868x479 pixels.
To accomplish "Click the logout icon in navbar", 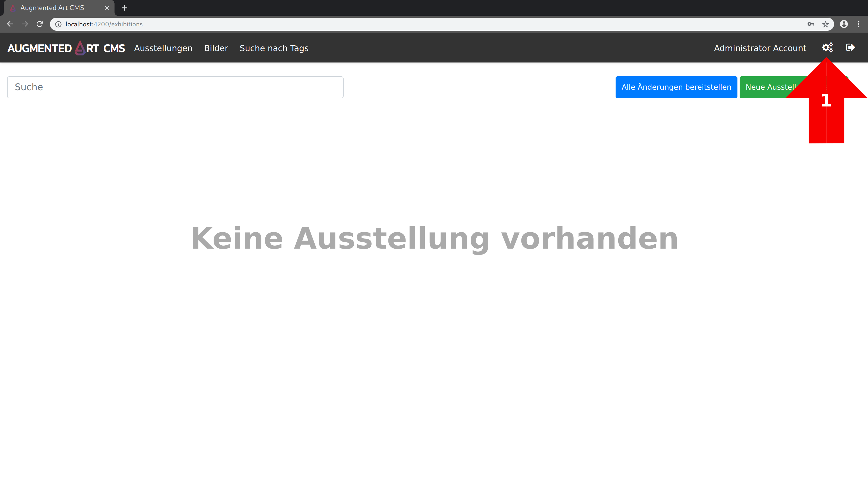I will pyautogui.click(x=850, y=48).
